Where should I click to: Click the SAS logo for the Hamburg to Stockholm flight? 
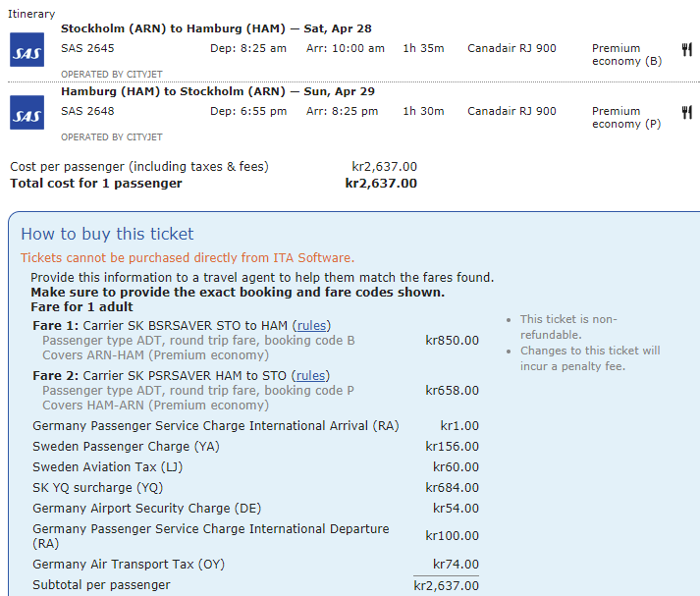click(27, 113)
